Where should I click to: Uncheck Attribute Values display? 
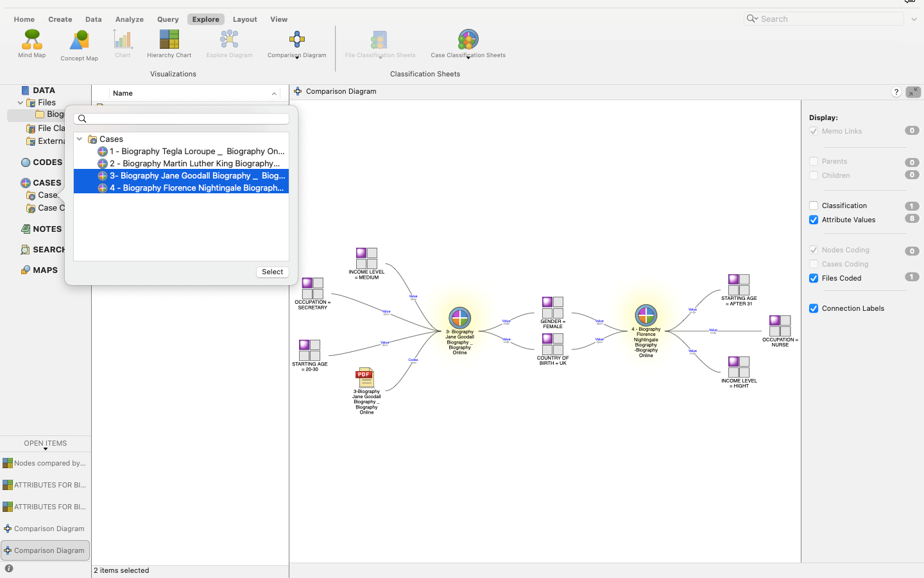(814, 220)
